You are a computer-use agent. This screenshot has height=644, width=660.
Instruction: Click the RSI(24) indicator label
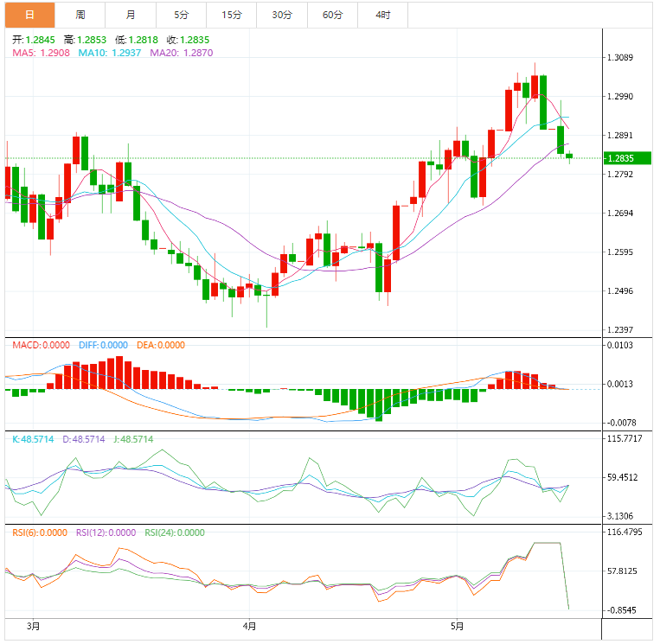(x=174, y=532)
